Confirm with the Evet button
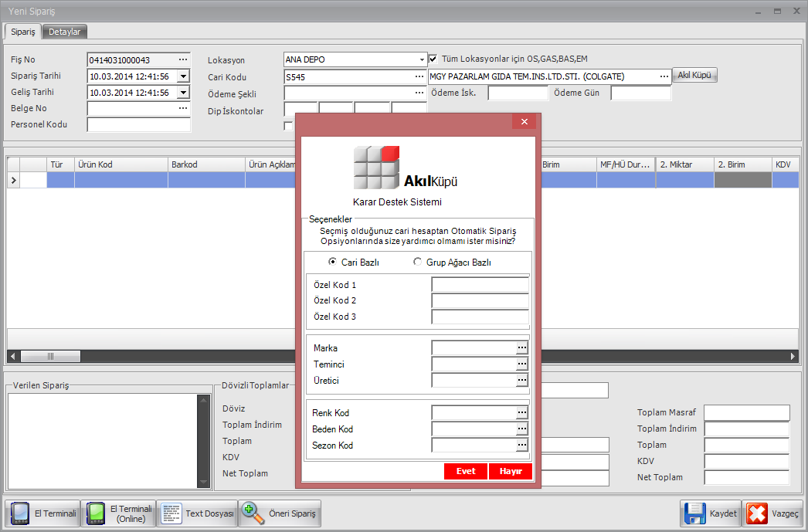808x532 pixels. (x=466, y=471)
